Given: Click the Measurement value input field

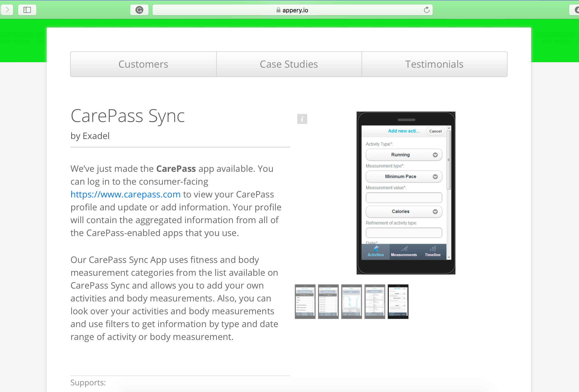Looking at the screenshot, I should pos(404,198).
